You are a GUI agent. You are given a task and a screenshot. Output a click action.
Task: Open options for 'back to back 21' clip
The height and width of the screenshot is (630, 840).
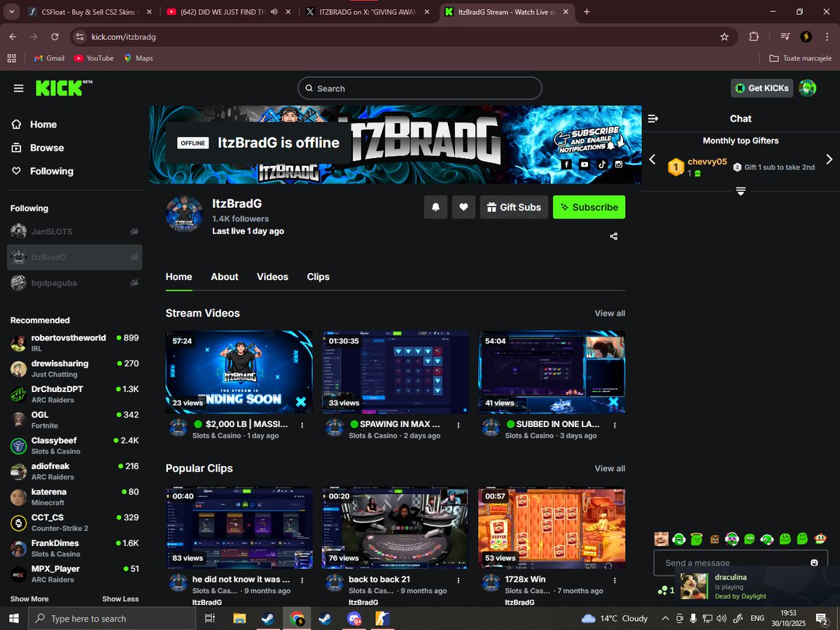[458, 580]
